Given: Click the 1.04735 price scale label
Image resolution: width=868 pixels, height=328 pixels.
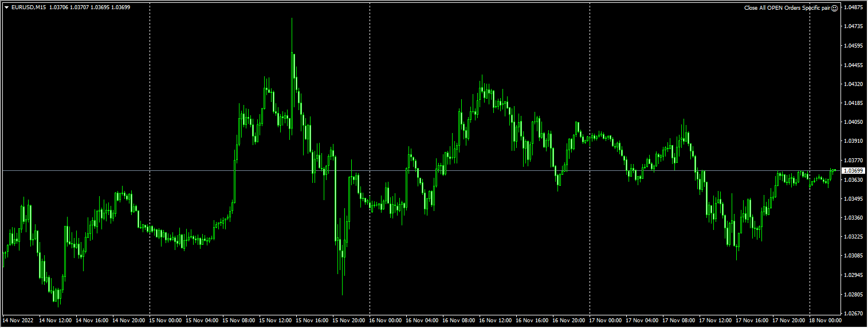Looking at the screenshot, I should pyautogui.click(x=854, y=26).
